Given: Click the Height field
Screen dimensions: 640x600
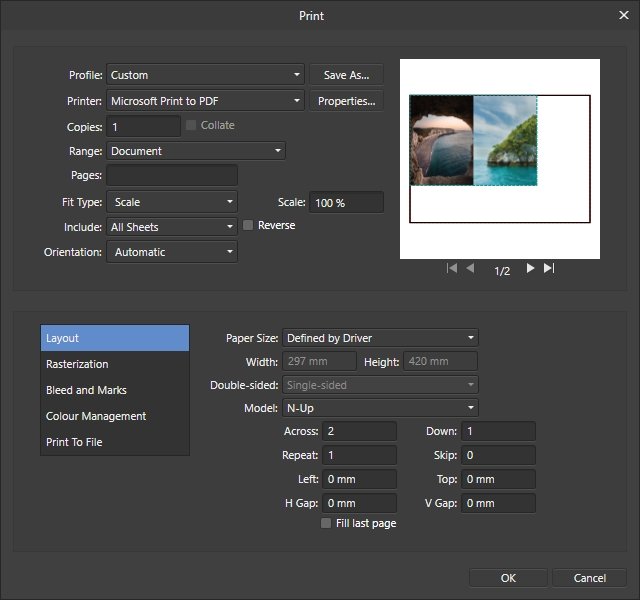Looking at the screenshot, I should click(x=440, y=361).
